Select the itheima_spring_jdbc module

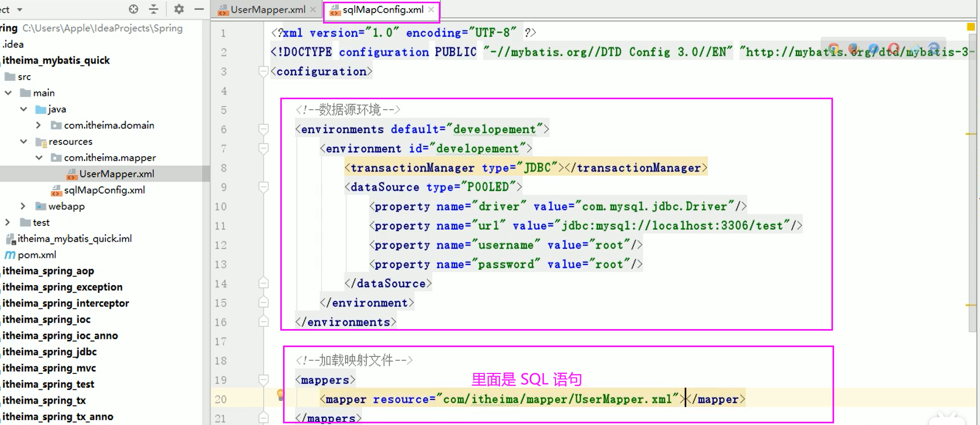click(49, 352)
